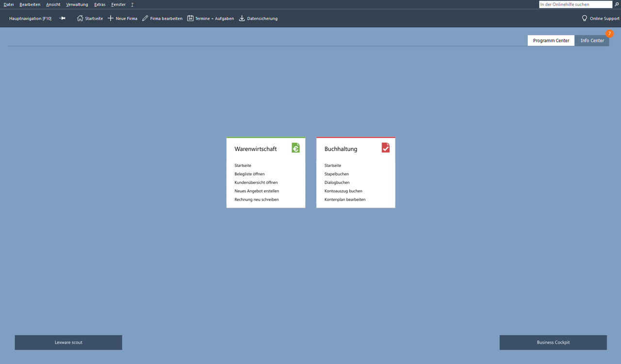Click the red Buchhaltung checkmark document icon
Image resolution: width=621 pixels, height=364 pixels.
(x=385, y=148)
